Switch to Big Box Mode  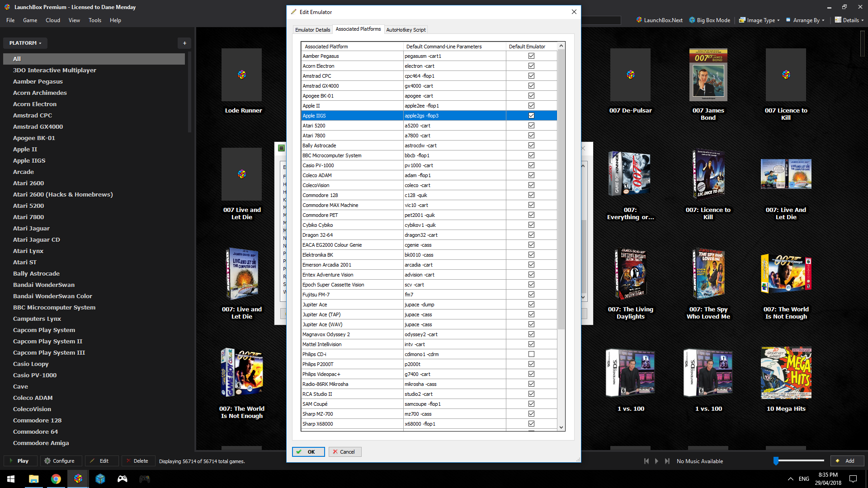click(x=710, y=20)
